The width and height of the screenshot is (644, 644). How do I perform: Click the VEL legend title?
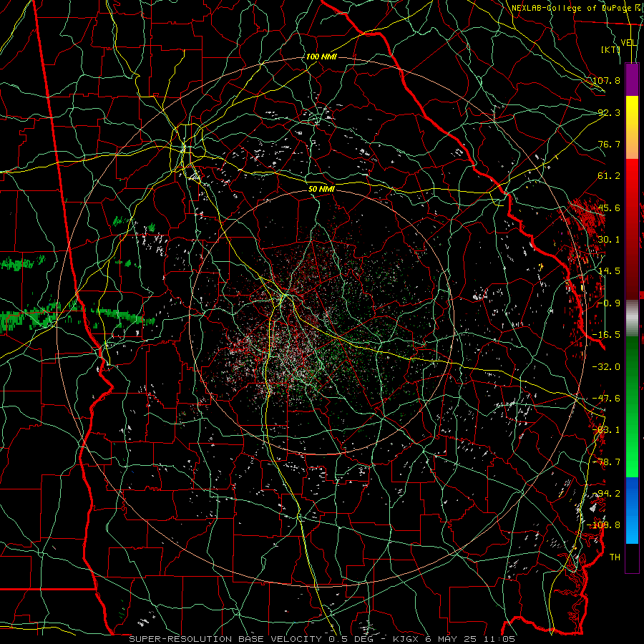point(629,43)
